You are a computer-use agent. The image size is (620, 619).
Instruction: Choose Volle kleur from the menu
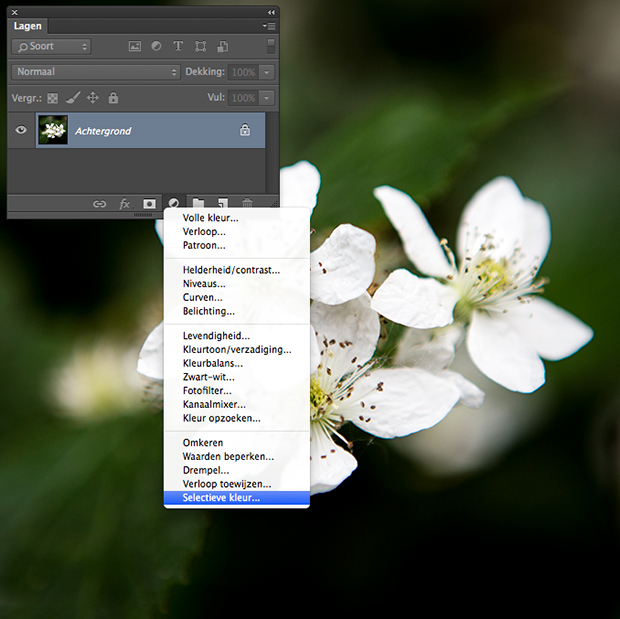pos(236,218)
